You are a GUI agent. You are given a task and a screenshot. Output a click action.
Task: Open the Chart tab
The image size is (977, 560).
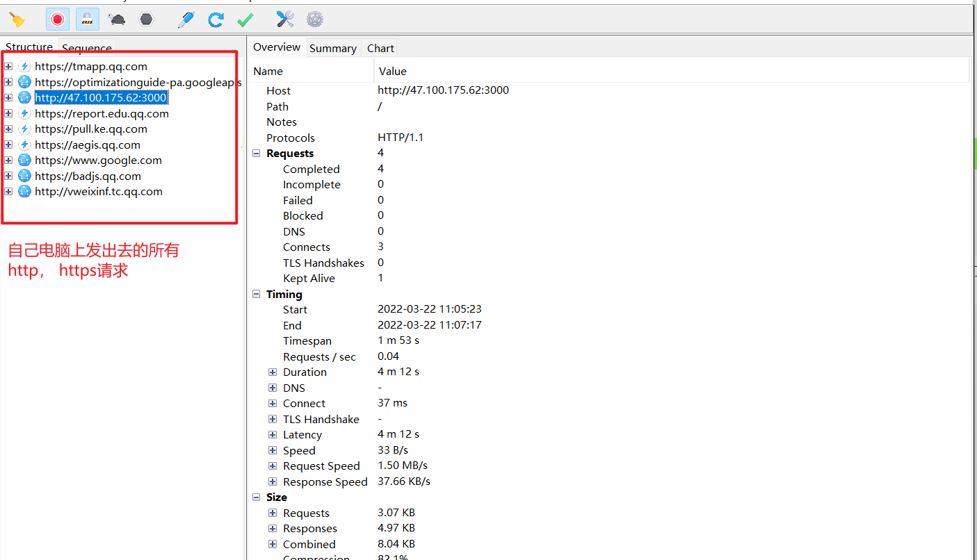tap(380, 48)
